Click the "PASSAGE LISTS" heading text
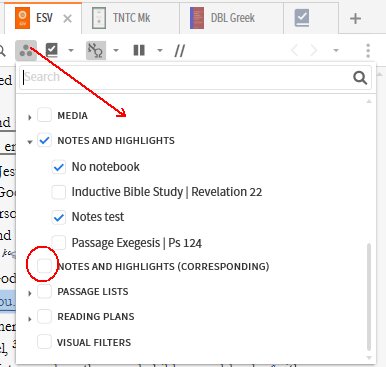The width and height of the screenshot is (386, 367). pyautogui.click(x=93, y=292)
